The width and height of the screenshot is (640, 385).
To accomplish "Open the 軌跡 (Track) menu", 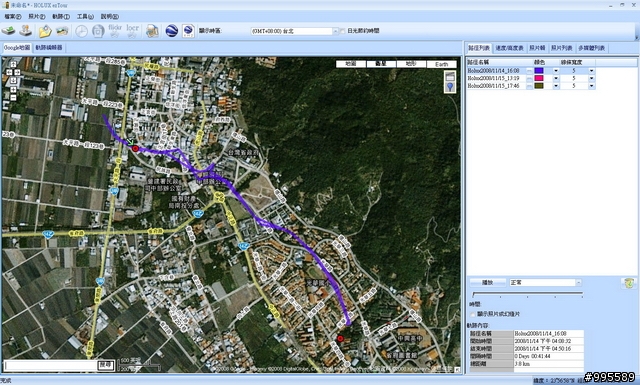I will point(61,16).
